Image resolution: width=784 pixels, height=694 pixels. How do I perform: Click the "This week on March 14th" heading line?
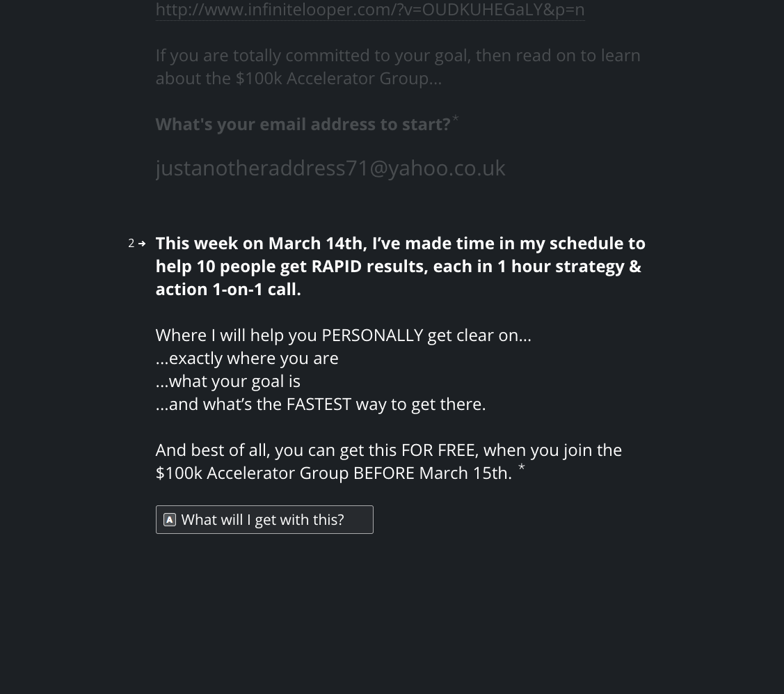pyautogui.click(x=400, y=243)
